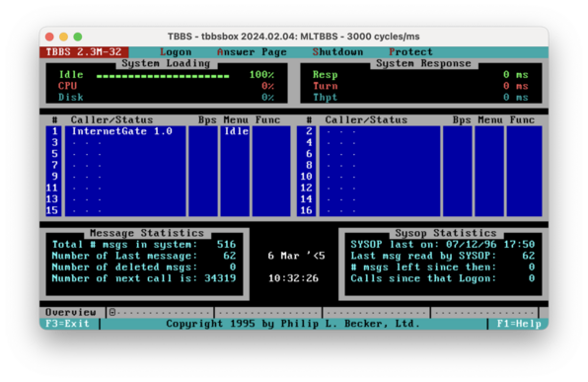Viewport: 588px width, 382px height.
Task: Click the window title TBBS - tbbsbox
Action: [x=293, y=37]
